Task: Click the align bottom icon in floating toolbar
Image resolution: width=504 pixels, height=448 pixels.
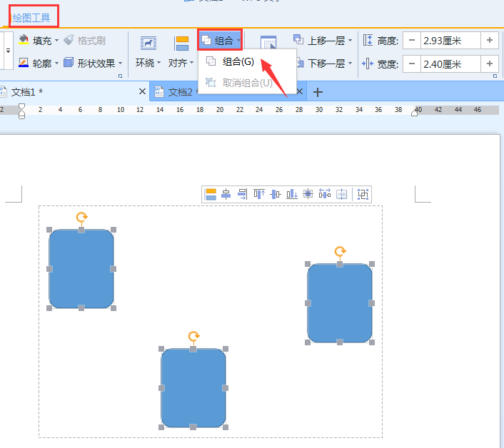Action: [x=292, y=194]
